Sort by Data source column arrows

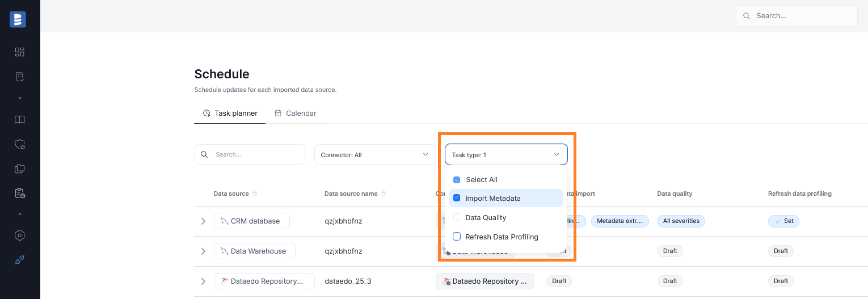tap(255, 193)
